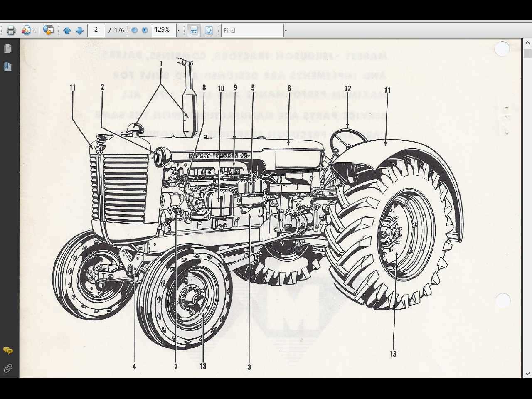Image resolution: width=532 pixels, height=399 pixels.
Task: Print the document with the printer icon
Action: (x=11, y=30)
